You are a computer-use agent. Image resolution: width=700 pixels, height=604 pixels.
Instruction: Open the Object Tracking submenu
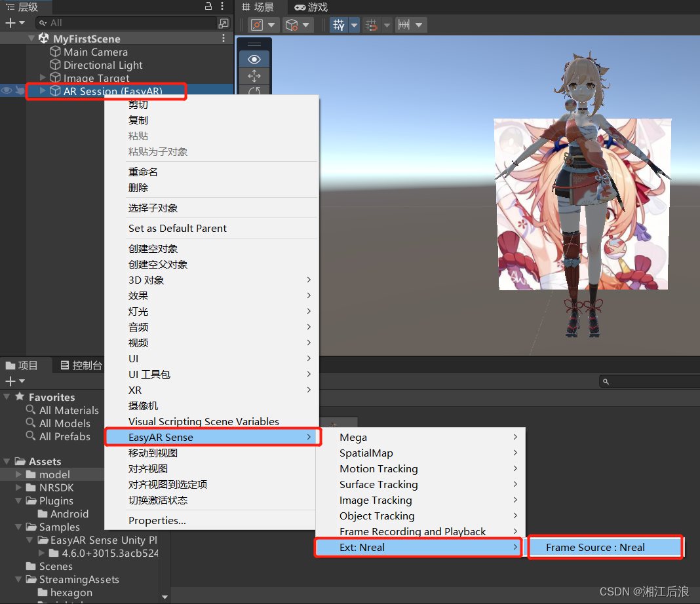click(421, 516)
